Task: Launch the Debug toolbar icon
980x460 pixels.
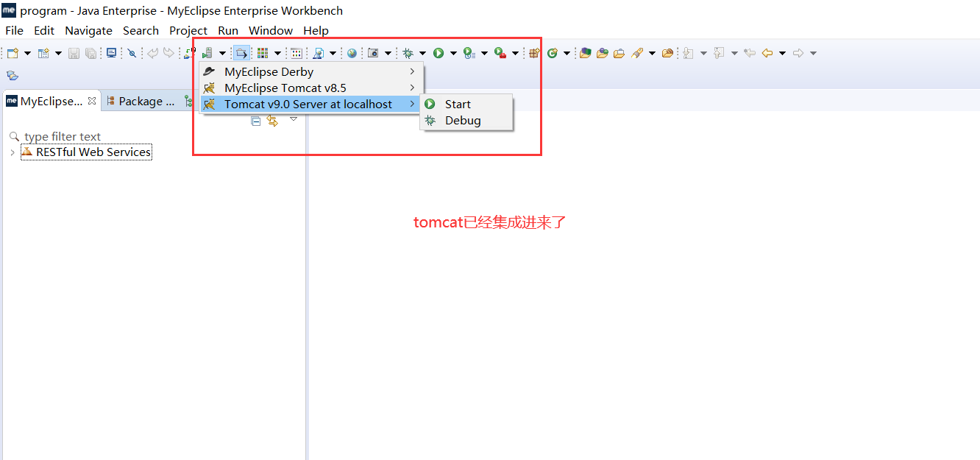Action: tap(407, 52)
